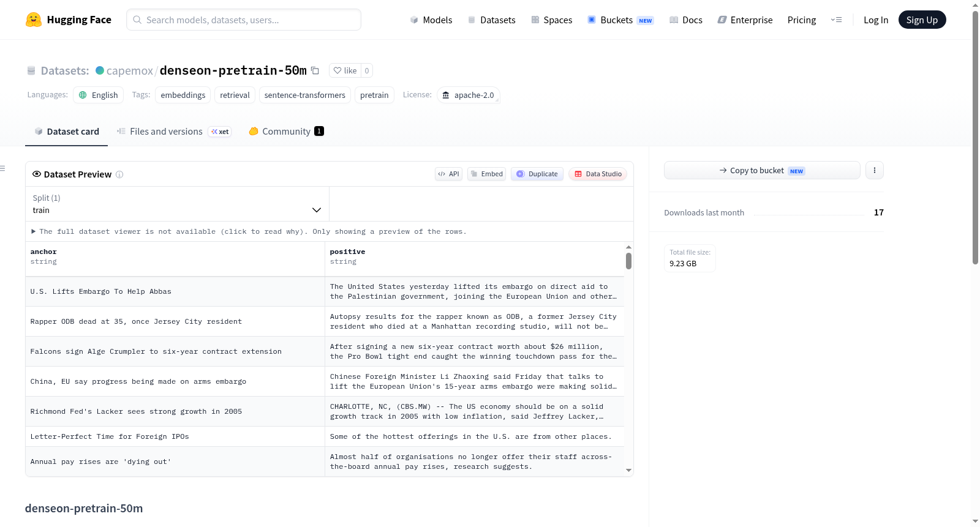
Task: Expand the Split train dropdown
Action: (x=177, y=204)
